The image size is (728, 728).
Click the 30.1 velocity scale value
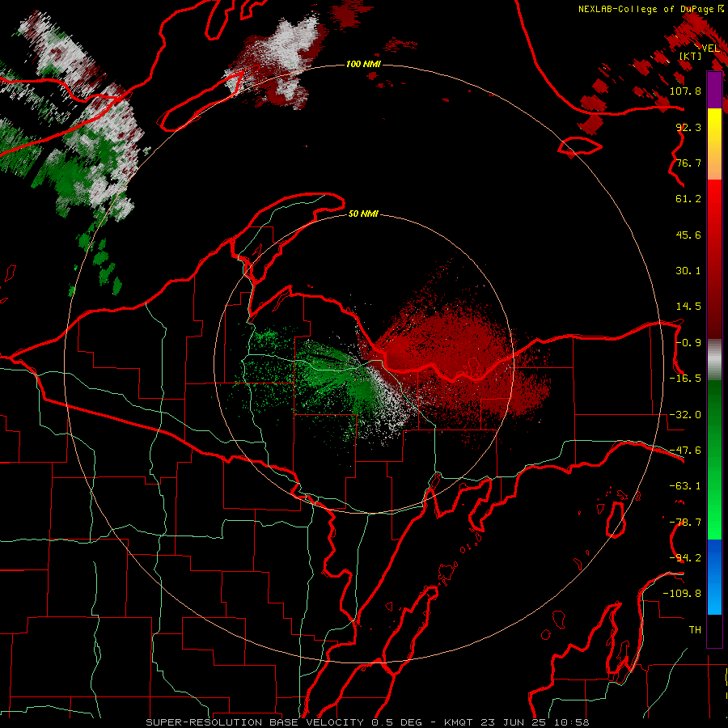689,271
